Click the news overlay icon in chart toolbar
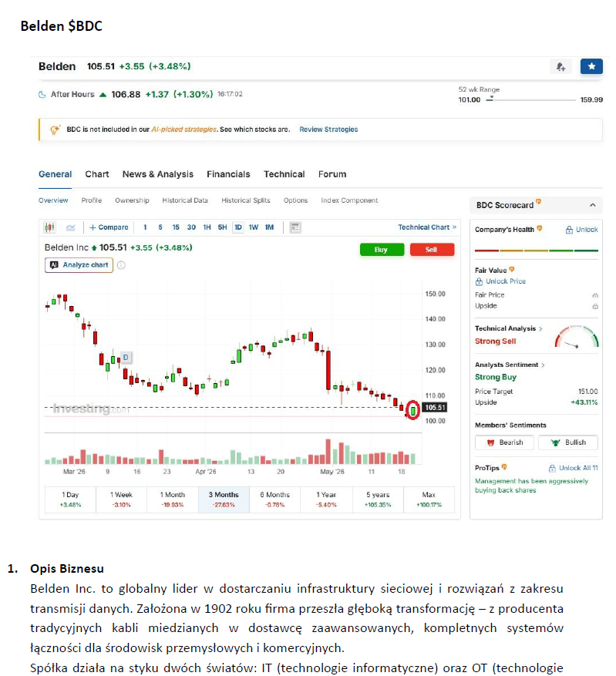The image size is (616, 676). tap(295, 227)
